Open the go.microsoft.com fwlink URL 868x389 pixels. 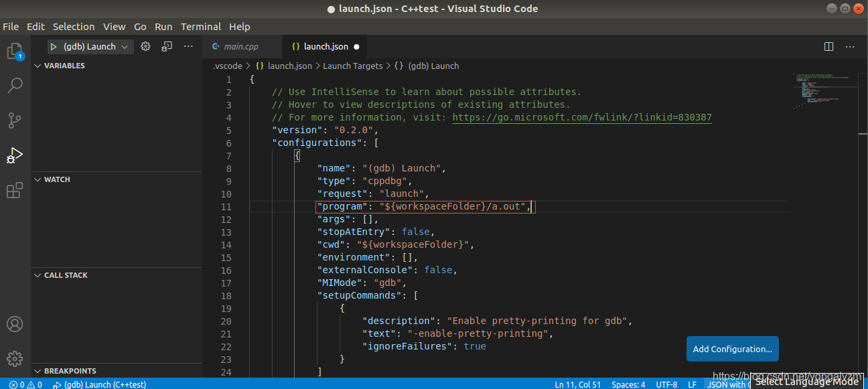pyautogui.click(x=582, y=117)
